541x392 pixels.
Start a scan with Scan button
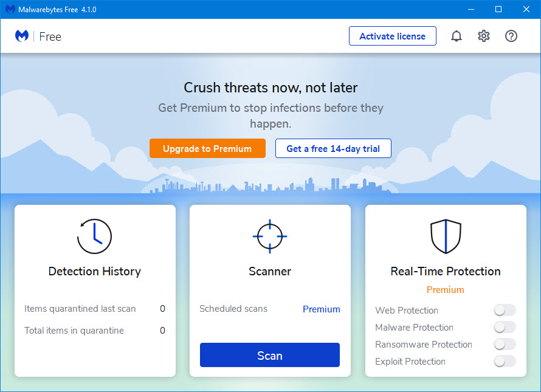[x=270, y=356]
